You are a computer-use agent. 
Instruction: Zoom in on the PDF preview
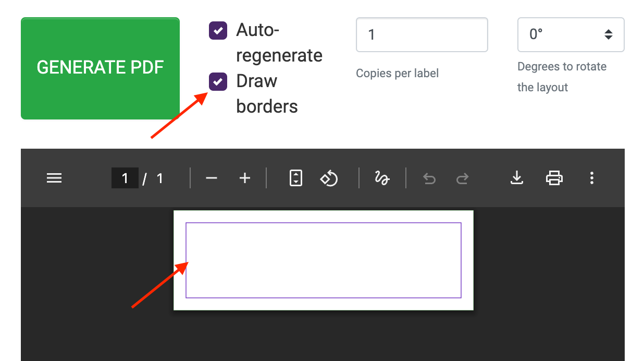point(244,178)
